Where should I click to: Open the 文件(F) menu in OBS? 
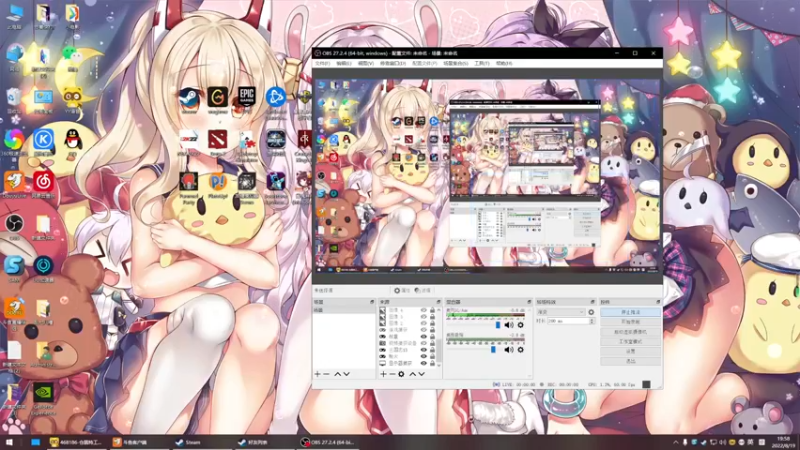(x=322, y=64)
